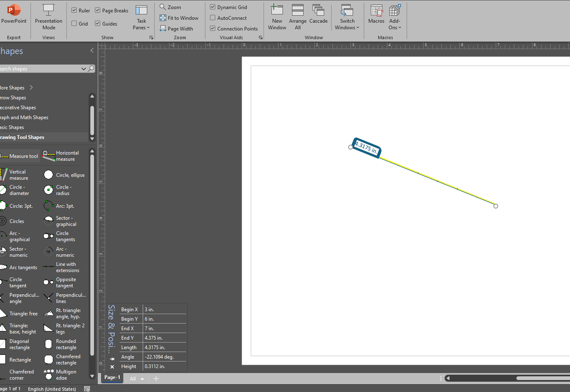
Task: Export drawing to PowerPoint
Action: pos(14,15)
